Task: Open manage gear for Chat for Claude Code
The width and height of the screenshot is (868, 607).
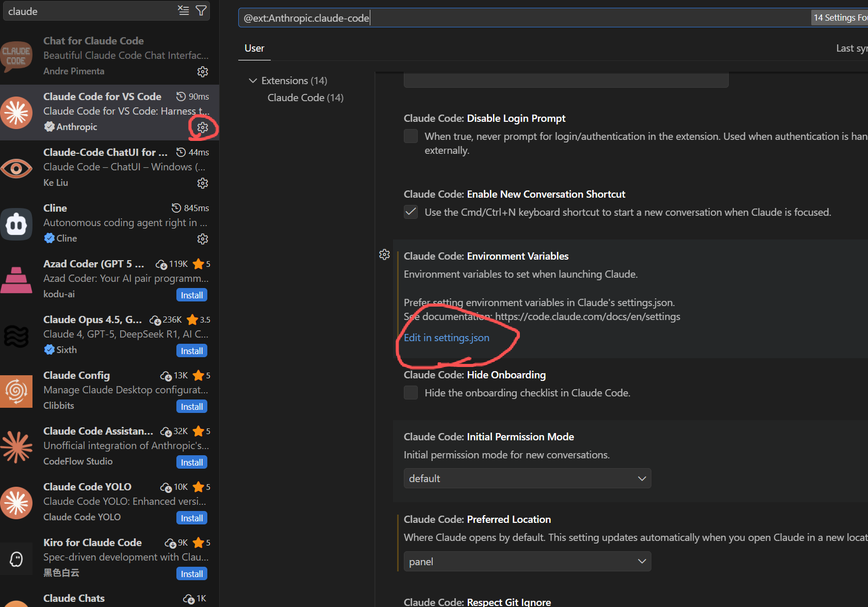Action: (x=203, y=72)
